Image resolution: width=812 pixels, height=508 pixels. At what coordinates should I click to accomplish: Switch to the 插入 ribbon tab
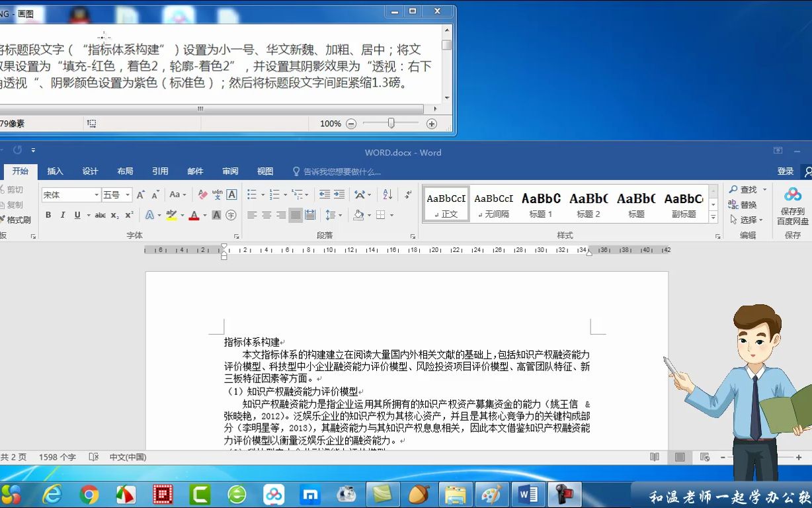56,171
